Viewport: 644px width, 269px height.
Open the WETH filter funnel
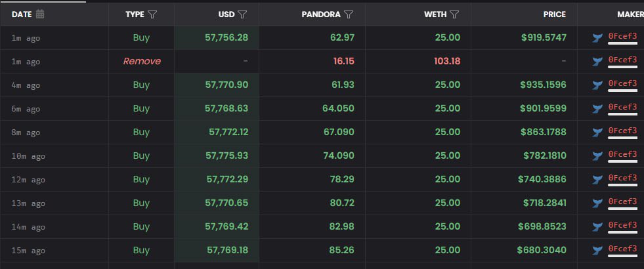(454, 14)
